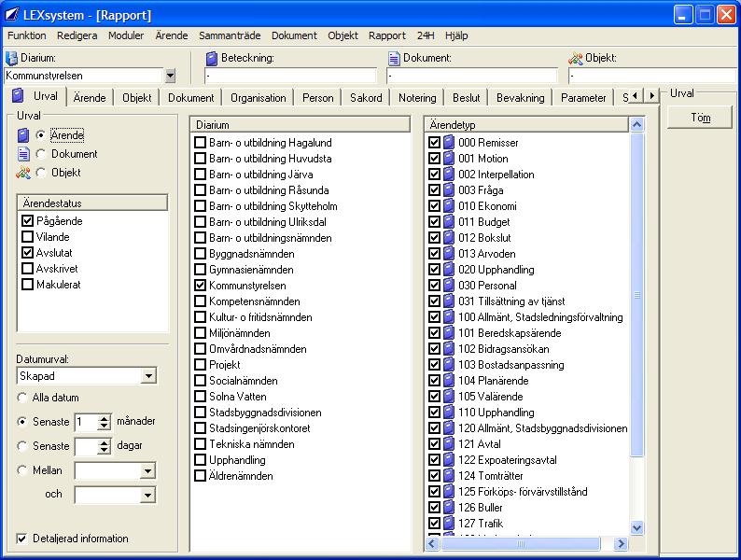
Task: Uncheck Detaljerad information checkbox
Action: 21,539
